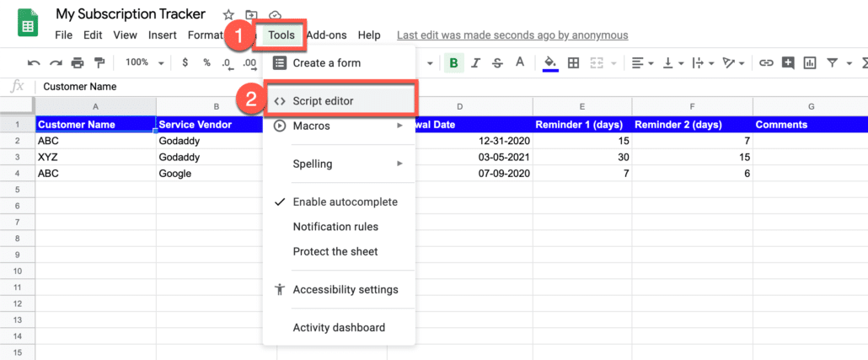Screen dimensions: 868x360
Task: Select the Customer Name header cell
Action: (96, 125)
